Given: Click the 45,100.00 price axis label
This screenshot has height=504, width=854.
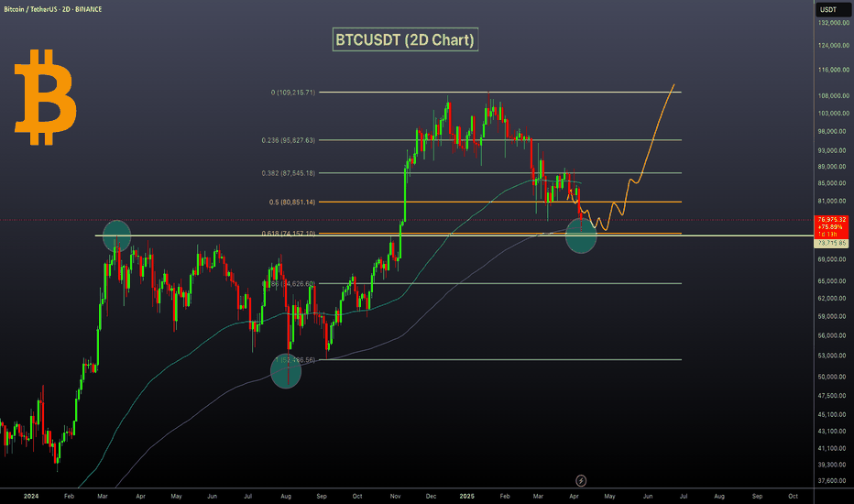Looking at the screenshot, I should 833,414.
